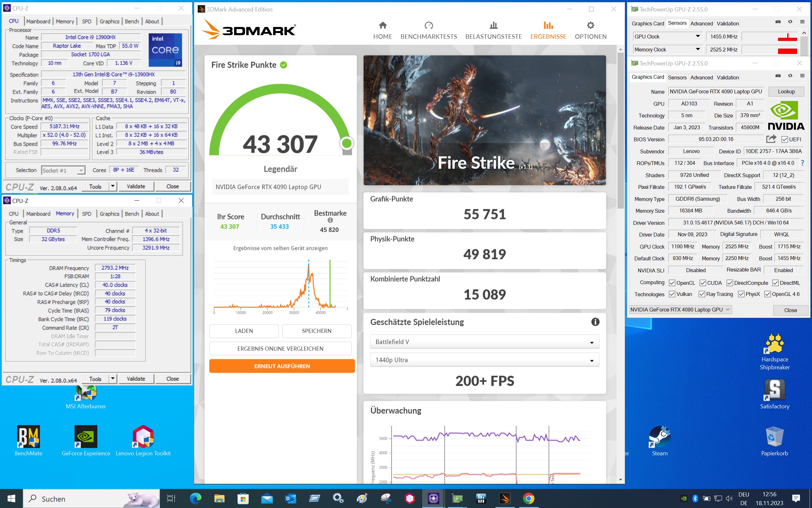The image size is (812, 508).
Task: Open BenchMate desktop shortcut
Action: coord(29,440)
